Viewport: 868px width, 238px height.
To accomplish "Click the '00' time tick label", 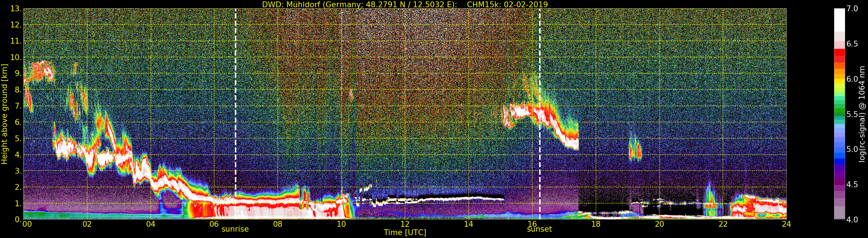I will click(x=27, y=224).
